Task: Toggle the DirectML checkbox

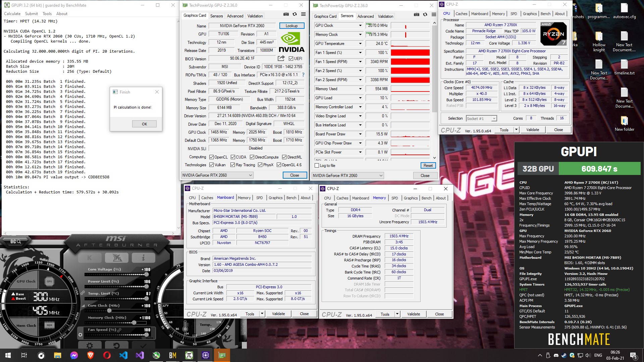Action: pos(284,157)
